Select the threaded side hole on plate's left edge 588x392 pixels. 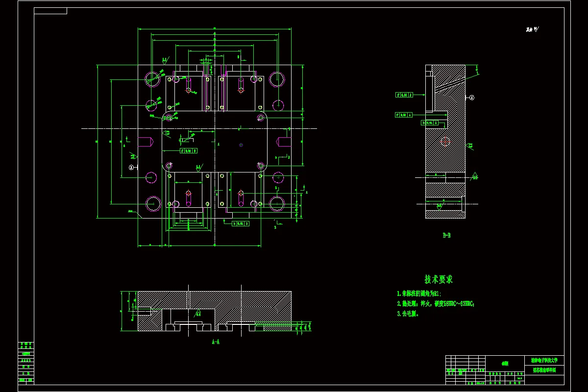pyautogui.click(x=145, y=142)
